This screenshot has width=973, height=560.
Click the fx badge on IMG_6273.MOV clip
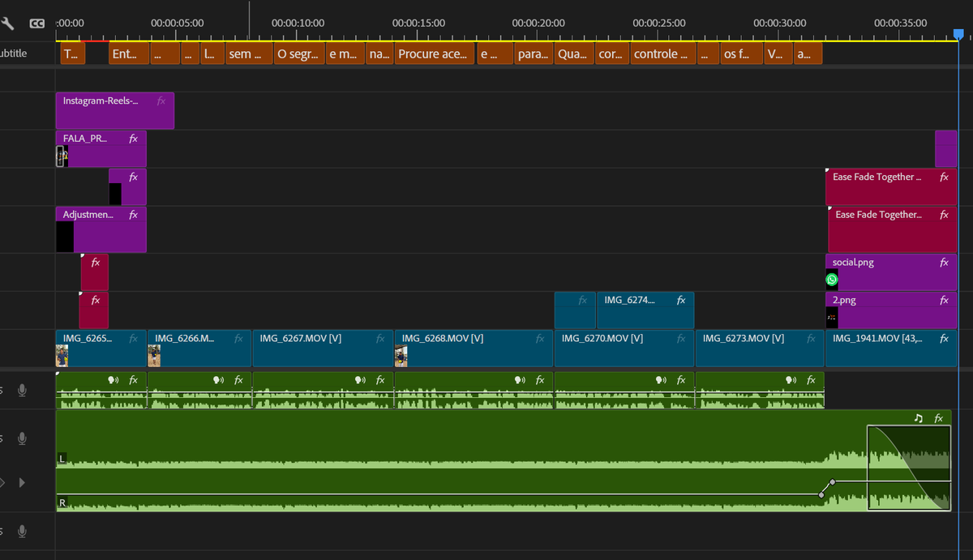(811, 339)
